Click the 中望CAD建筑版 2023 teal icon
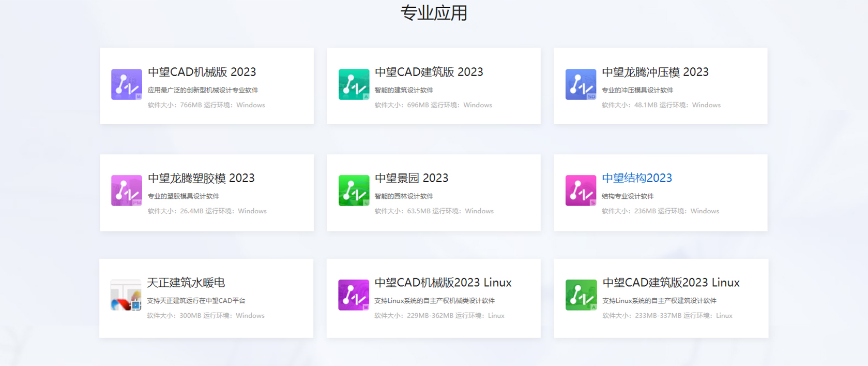This screenshot has height=366, width=868. 354,84
